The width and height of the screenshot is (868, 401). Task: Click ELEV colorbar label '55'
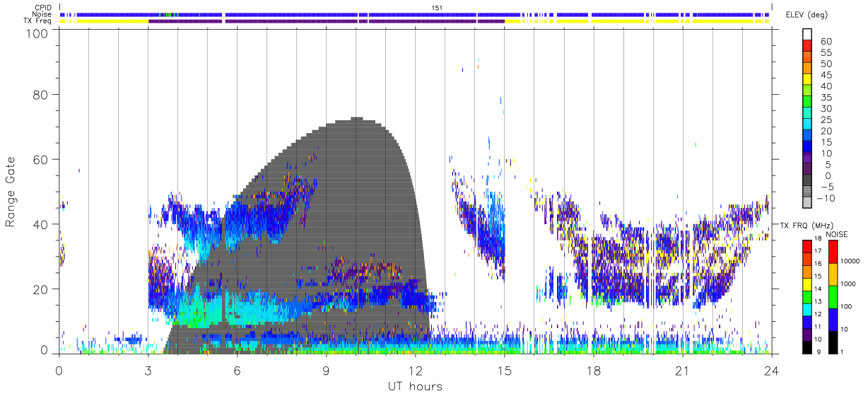click(826, 52)
